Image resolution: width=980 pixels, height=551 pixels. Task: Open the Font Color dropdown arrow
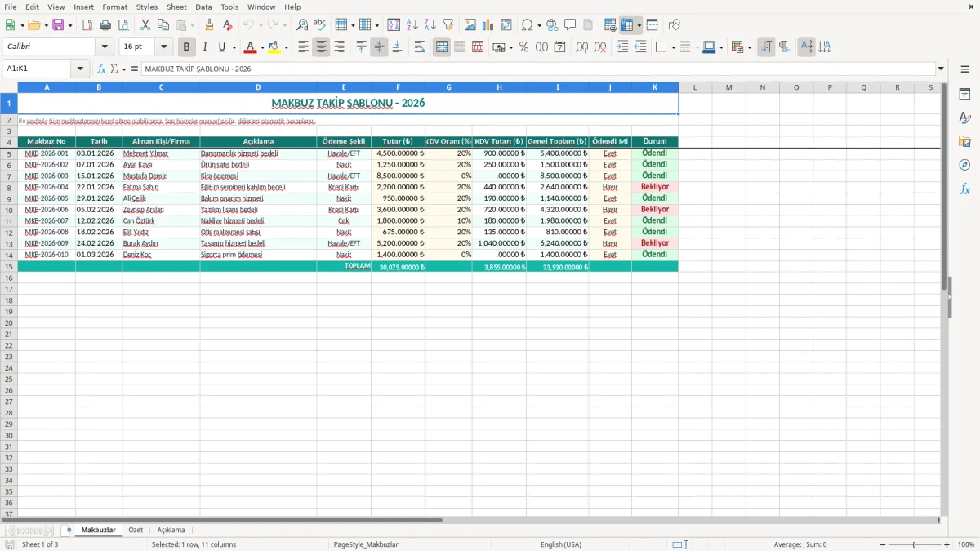tap(262, 47)
